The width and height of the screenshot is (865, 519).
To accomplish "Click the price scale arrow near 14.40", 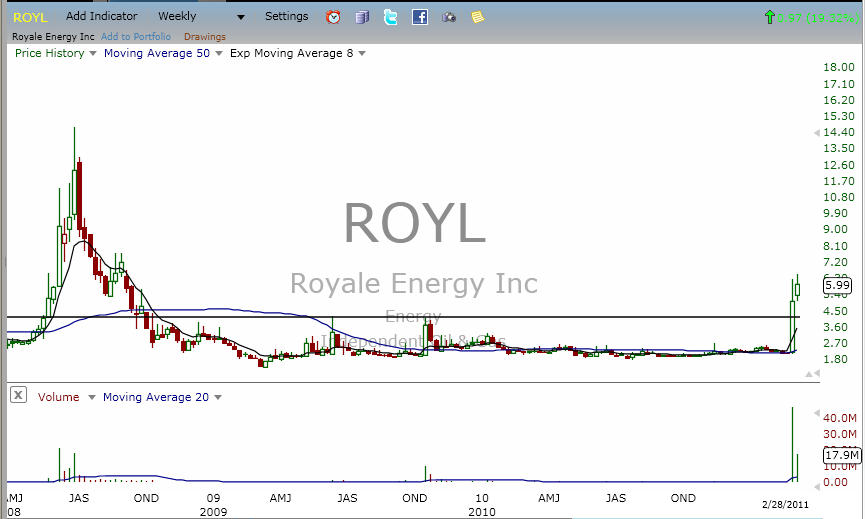I will click(816, 133).
